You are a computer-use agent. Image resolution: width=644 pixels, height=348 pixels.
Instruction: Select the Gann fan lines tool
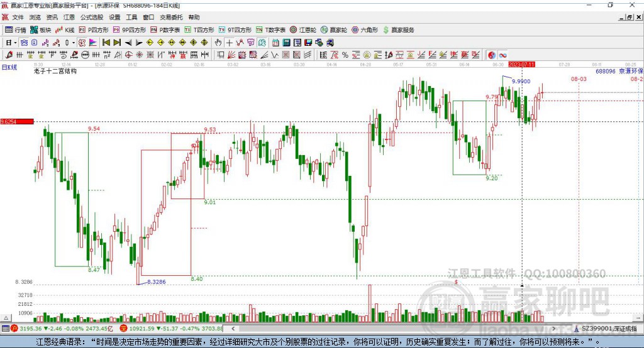(x=231, y=55)
